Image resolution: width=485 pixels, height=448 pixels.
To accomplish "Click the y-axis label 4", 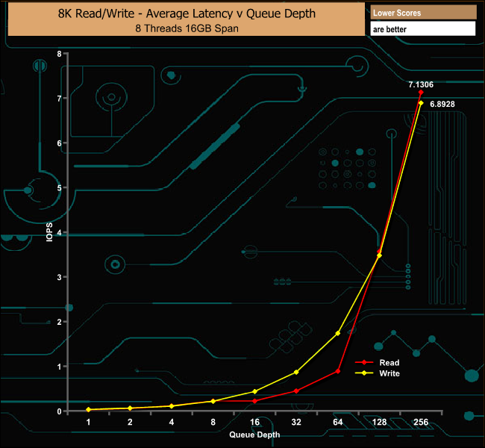I will [59, 232].
